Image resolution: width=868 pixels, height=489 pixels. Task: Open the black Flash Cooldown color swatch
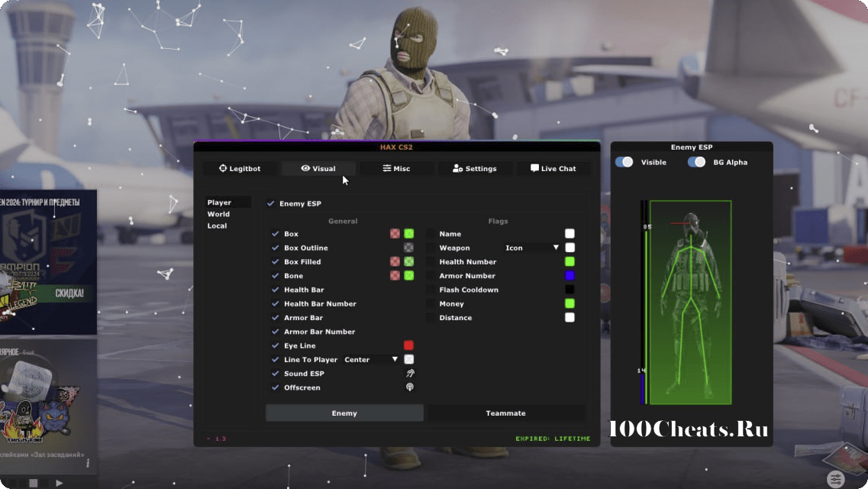pyautogui.click(x=570, y=290)
